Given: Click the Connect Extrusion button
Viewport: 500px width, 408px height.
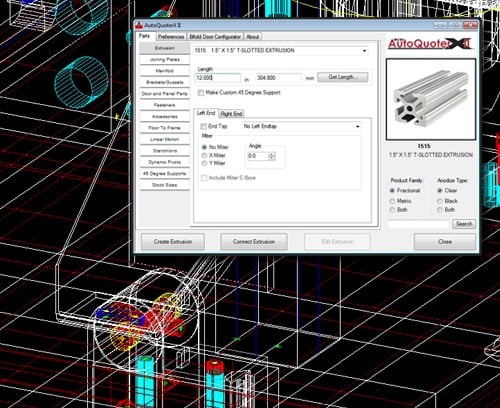Looking at the screenshot, I should click(x=254, y=242).
